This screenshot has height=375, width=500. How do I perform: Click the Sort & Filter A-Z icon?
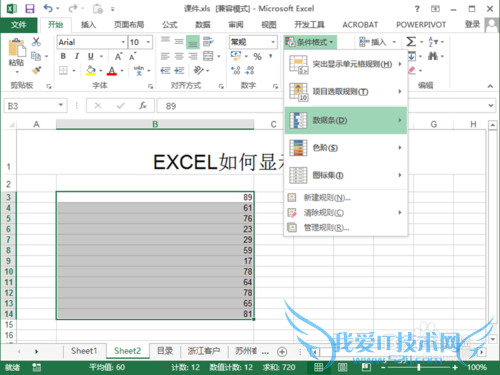pos(433,42)
